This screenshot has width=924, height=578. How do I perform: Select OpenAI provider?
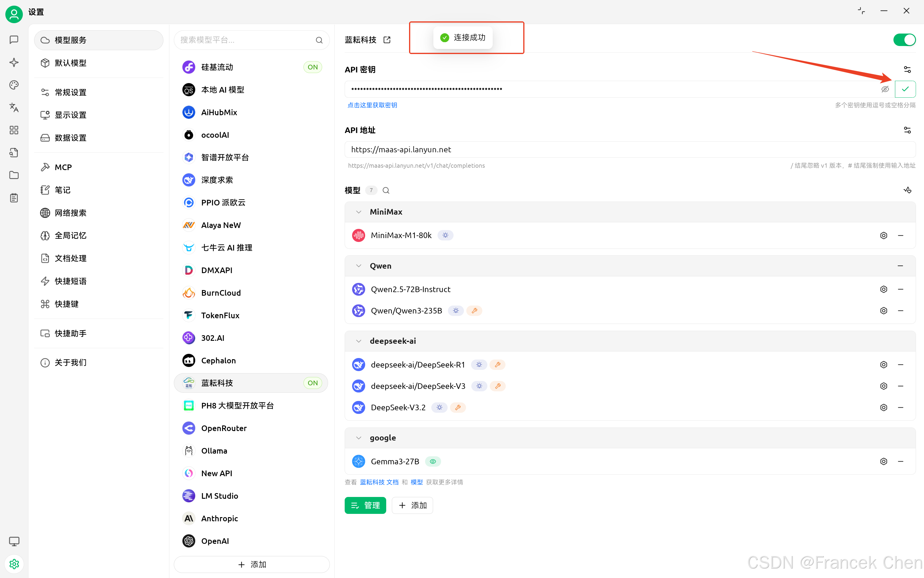tap(251, 541)
